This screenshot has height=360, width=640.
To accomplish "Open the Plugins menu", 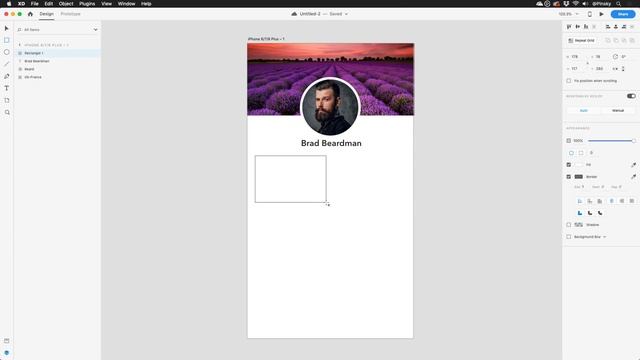I will tap(87, 4).
